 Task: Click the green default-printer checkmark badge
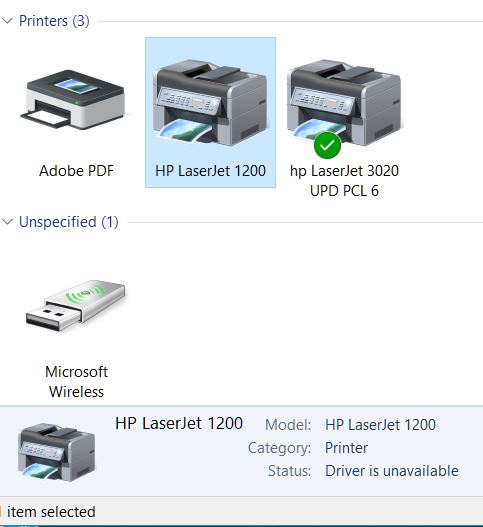327,145
